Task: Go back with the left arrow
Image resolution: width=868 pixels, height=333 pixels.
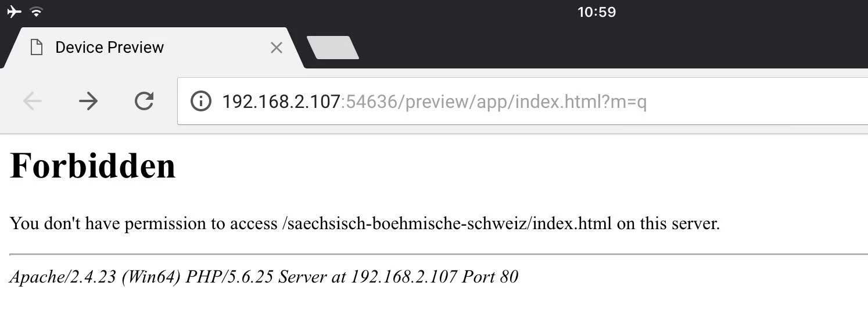Action: (33, 102)
